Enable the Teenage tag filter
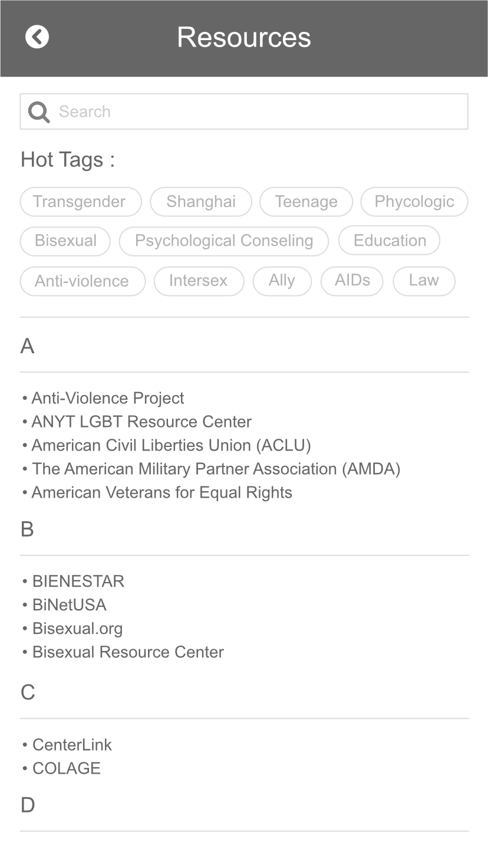488x868 pixels. (306, 202)
